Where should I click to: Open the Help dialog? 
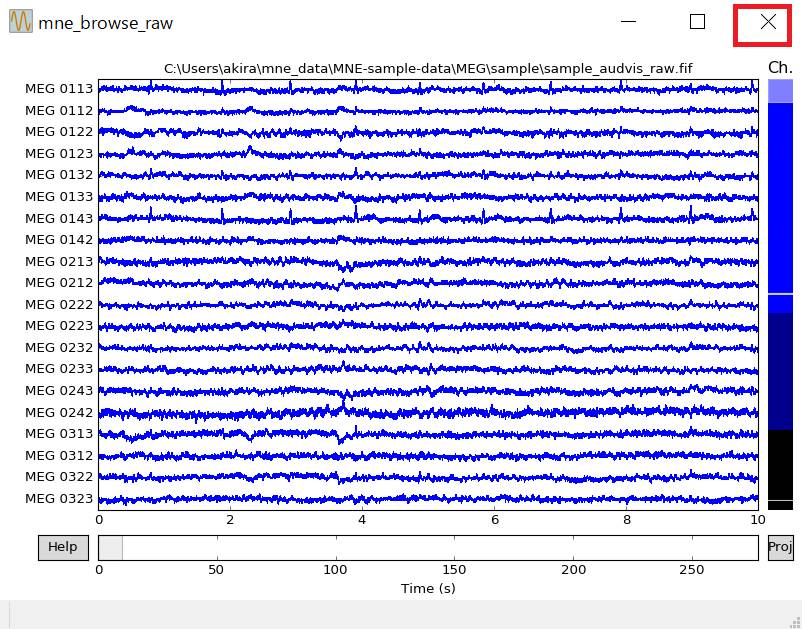click(x=63, y=547)
